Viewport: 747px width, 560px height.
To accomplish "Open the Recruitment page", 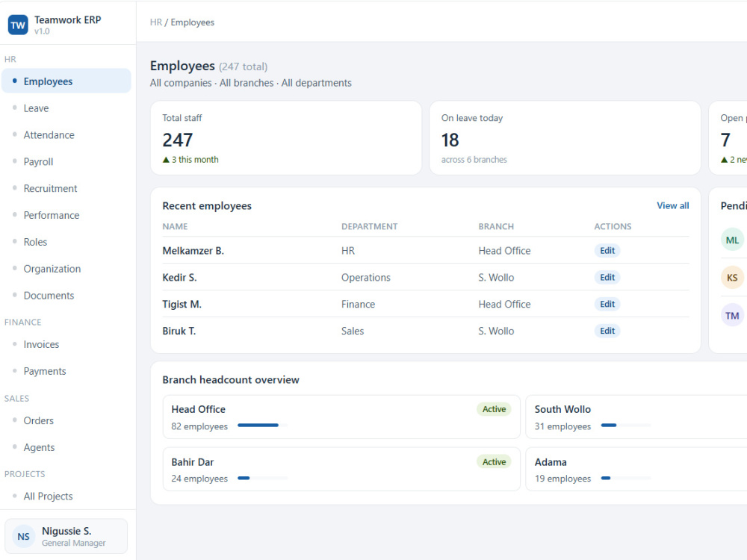I will [66, 188].
